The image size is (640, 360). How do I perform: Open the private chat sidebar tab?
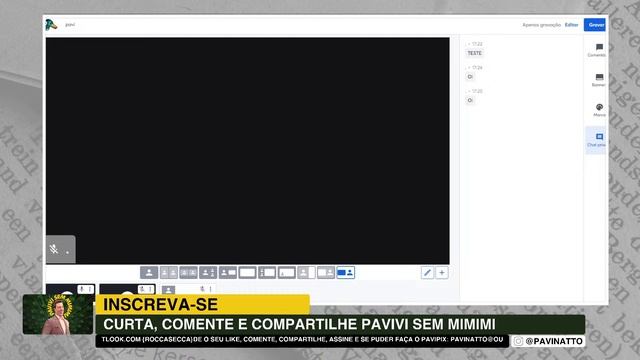597,140
